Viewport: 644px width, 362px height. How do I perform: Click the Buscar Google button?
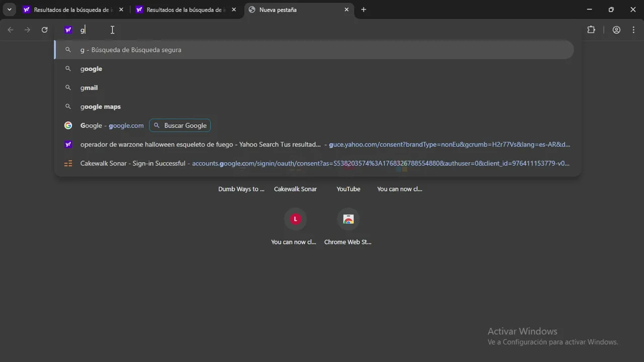(x=180, y=125)
